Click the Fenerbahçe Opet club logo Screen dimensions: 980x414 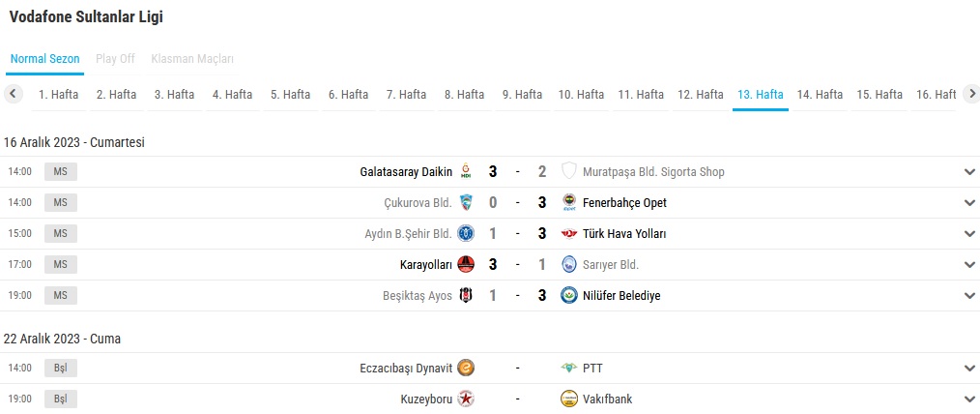click(x=569, y=203)
